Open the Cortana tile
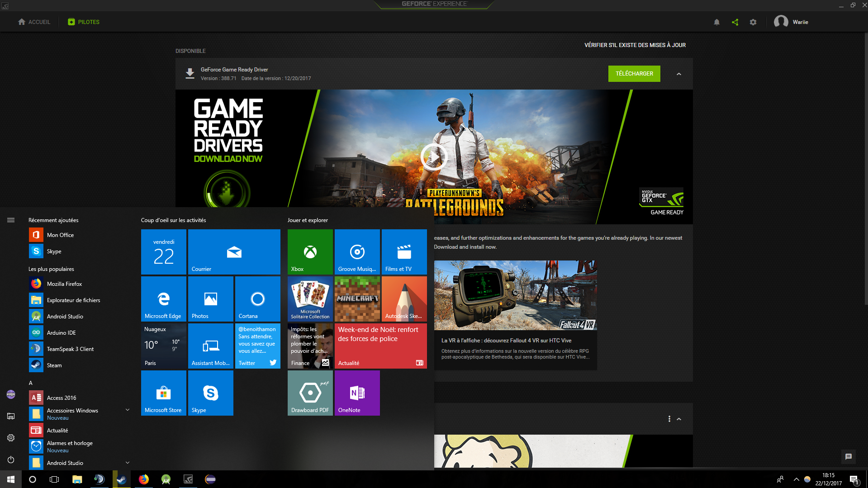868x488 pixels. click(x=258, y=299)
